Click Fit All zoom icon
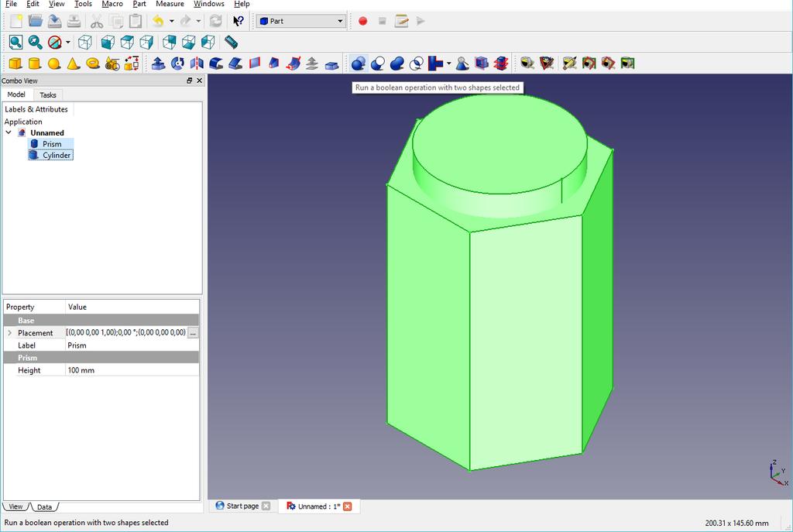The width and height of the screenshot is (793, 532). (x=15, y=43)
